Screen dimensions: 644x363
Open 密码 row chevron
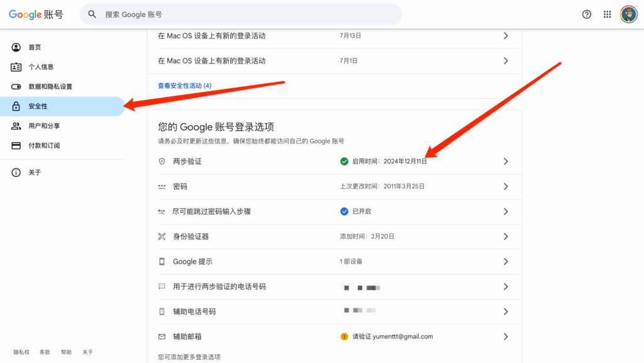[x=506, y=186]
